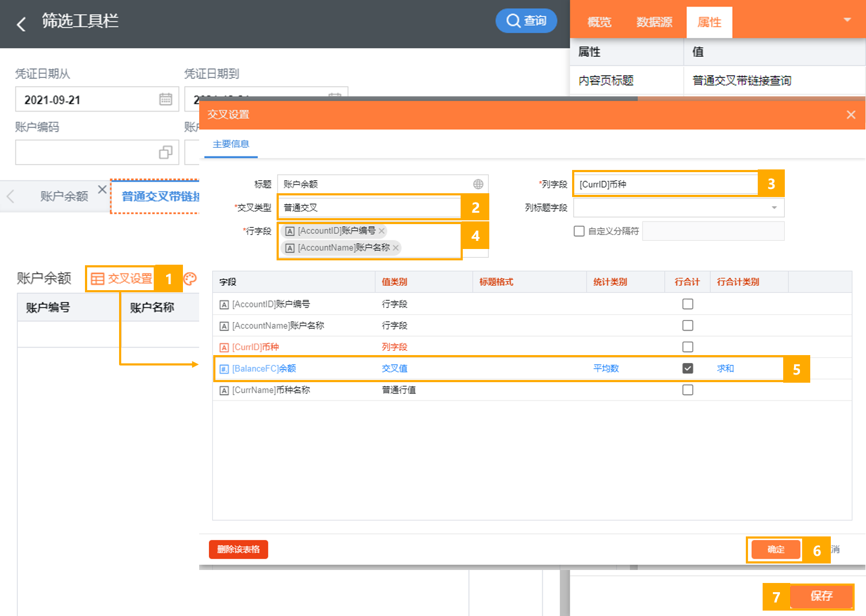The image size is (866, 616).
Task: Click 交叉值 value type of 余额 row
Action: coord(395,369)
